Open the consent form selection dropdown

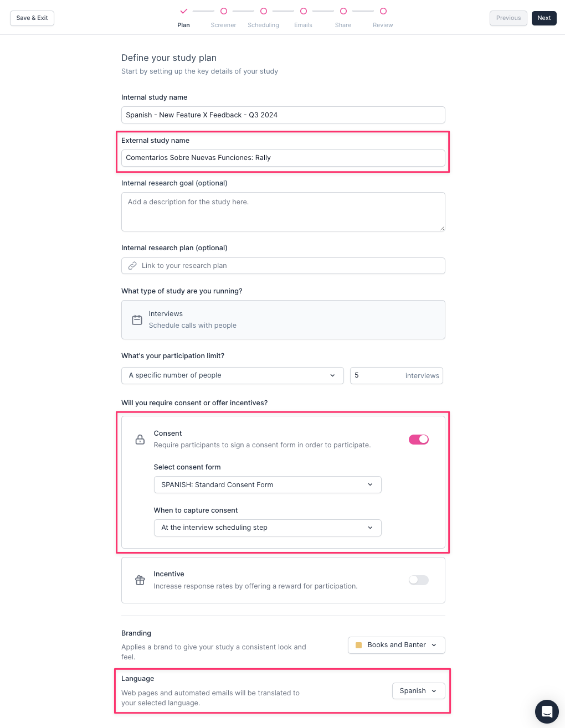(x=268, y=485)
